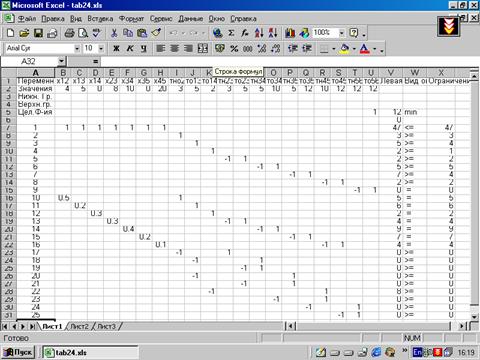The width and height of the screenshot is (480, 360).
Task: Click the Пуск start button
Action: 18,352
